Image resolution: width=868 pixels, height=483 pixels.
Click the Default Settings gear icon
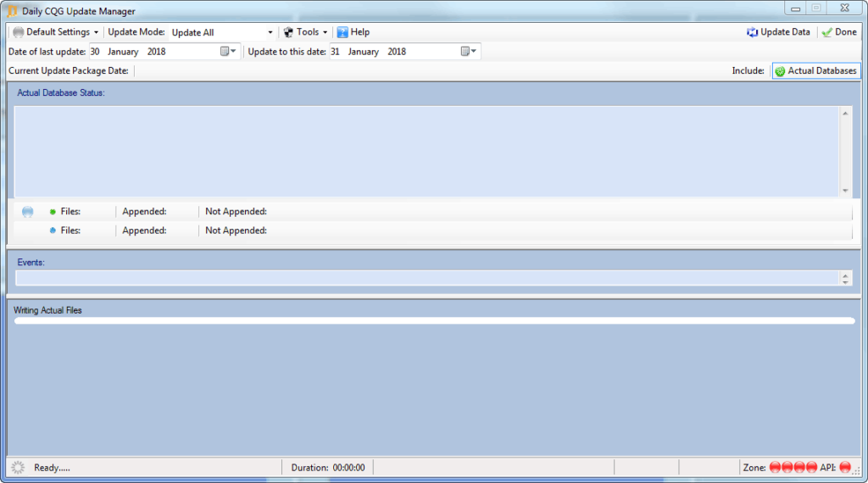19,32
